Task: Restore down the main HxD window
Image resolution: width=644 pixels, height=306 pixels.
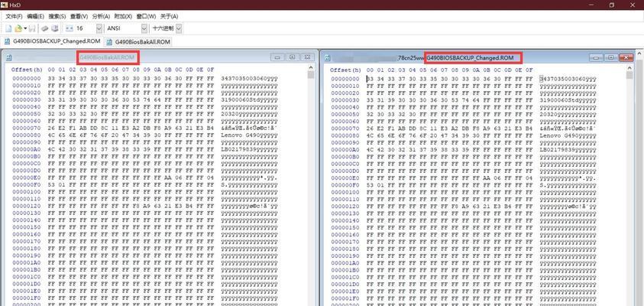Action: pyautogui.click(x=612, y=5)
